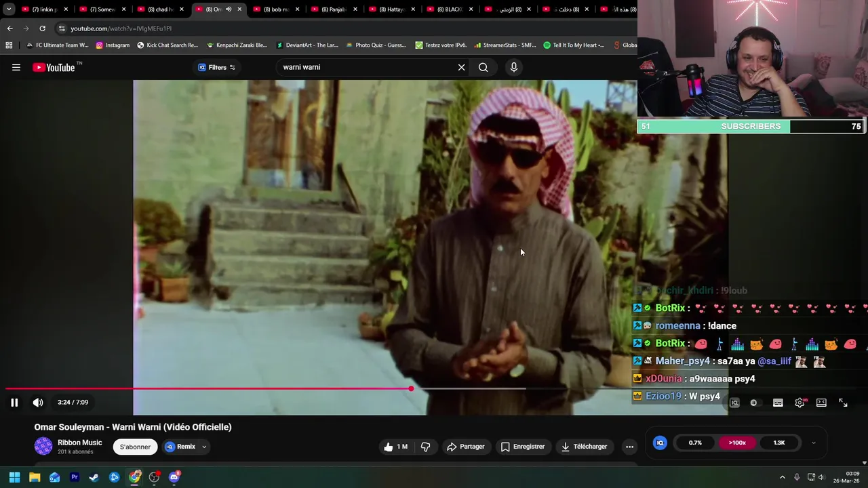Save the video with Enregistrer
Image resolution: width=868 pixels, height=488 pixels.
coord(523,447)
